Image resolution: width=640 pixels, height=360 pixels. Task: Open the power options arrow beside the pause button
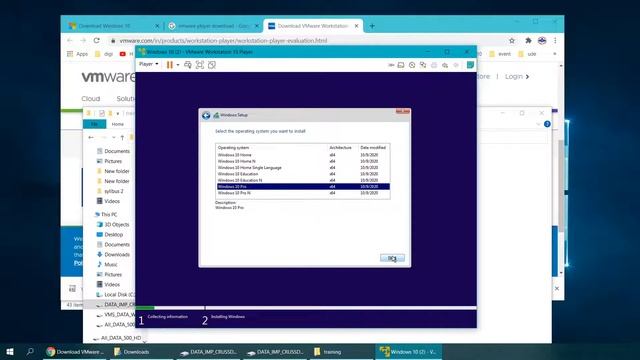coord(178,65)
